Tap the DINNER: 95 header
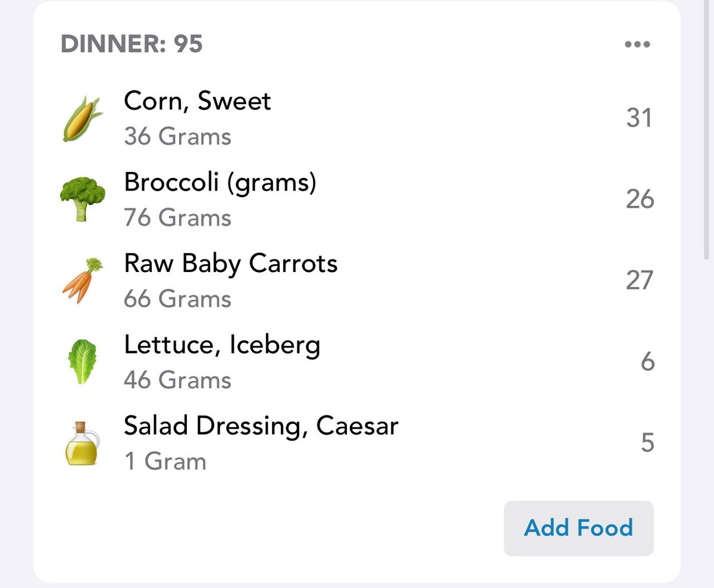Viewport: 714px width, 588px height. coord(131,44)
